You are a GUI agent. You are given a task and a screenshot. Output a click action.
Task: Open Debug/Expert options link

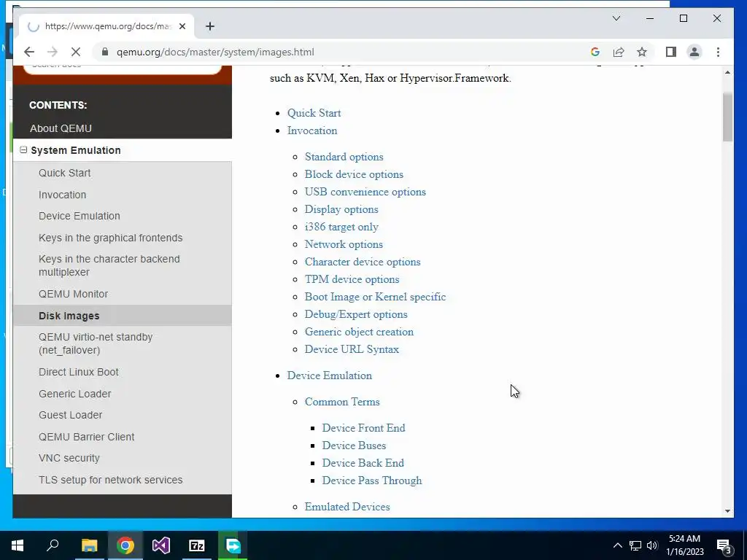(x=356, y=314)
